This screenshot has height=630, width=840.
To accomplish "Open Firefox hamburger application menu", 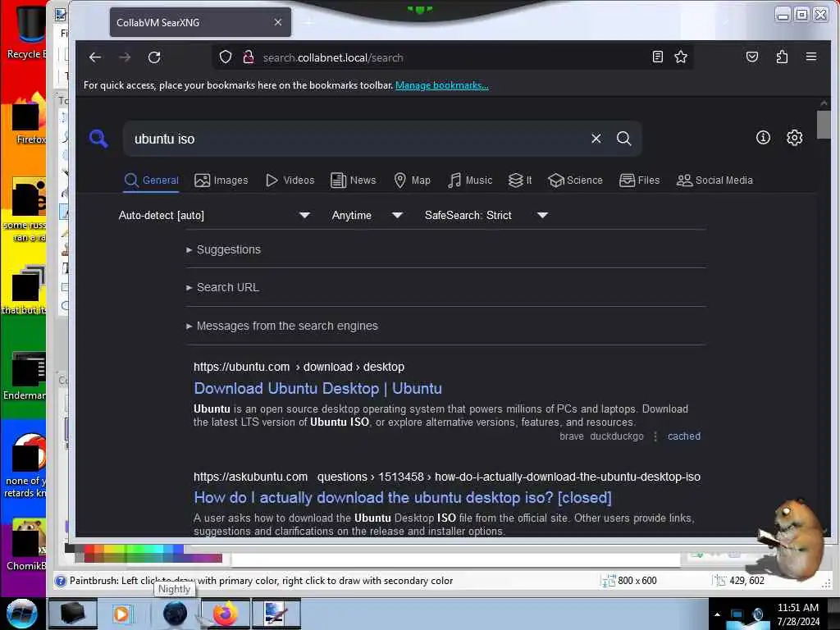I will pyautogui.click(x=811, y=57).
